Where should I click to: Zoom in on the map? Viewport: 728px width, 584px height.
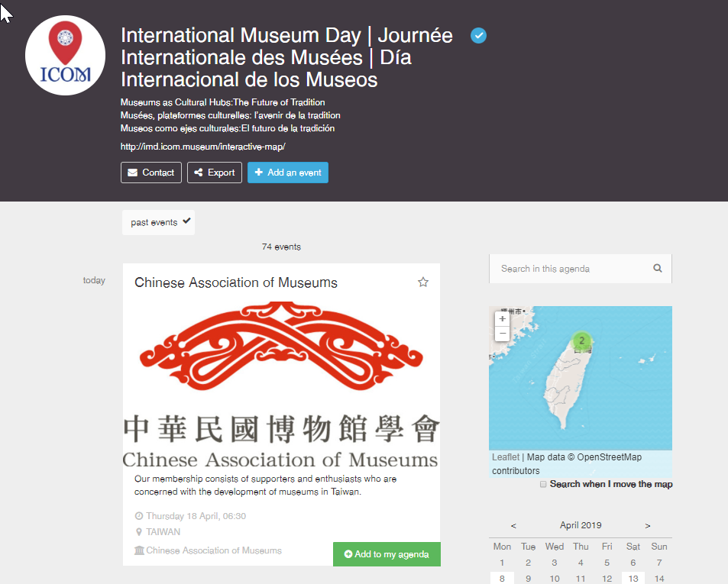503,318
